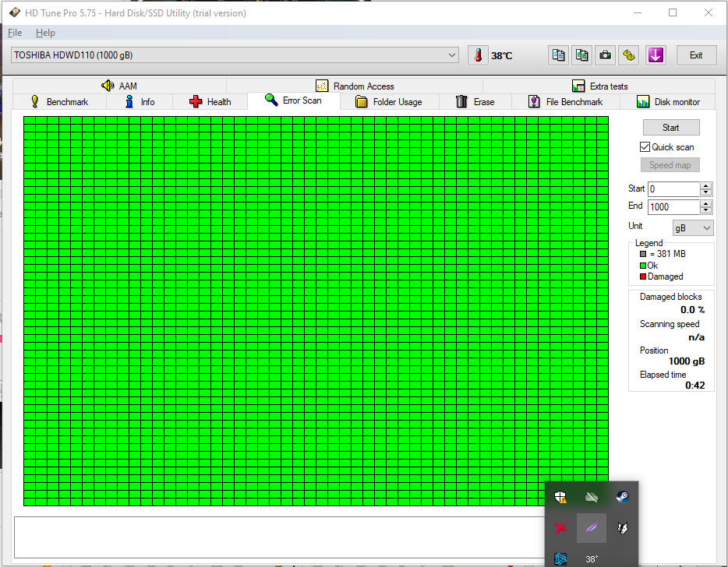Switch to the File Benchmark tab
The height and width of the screenshot is (567, 728).
[x=566, y=101]
